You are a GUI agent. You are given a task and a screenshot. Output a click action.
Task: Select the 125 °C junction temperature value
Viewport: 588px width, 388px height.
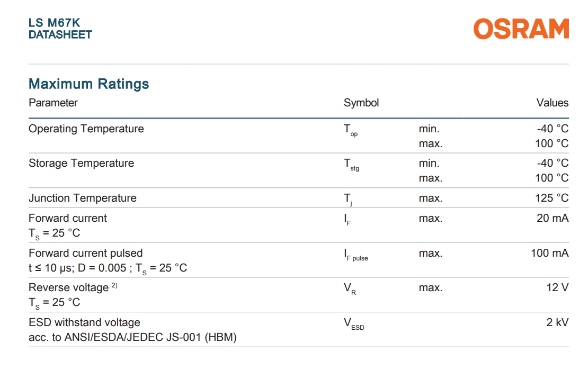coord(551,198)
